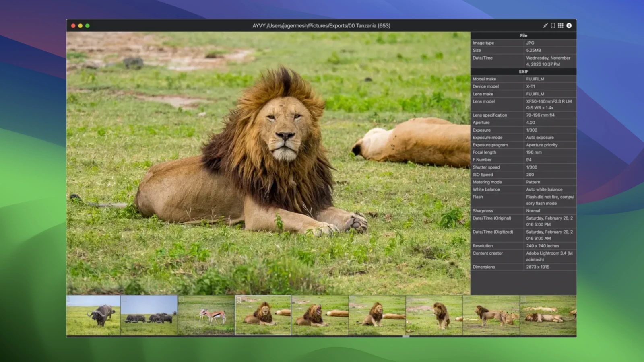644x362 pixels.
Task: Toggle bookmark flag on selected lion thumbnail
Action: click(239, 300)
